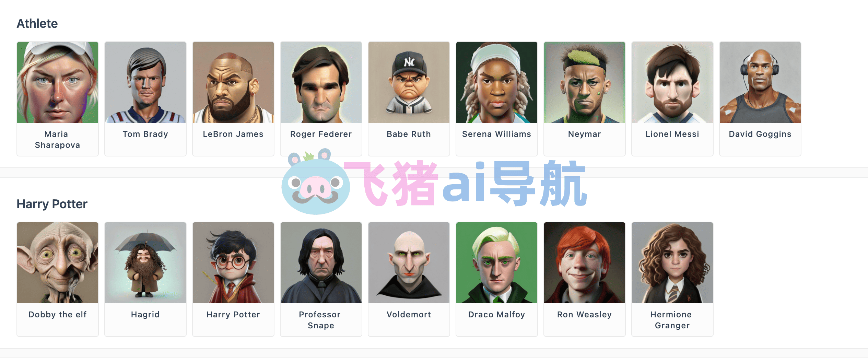Click the David Goggins portrait with headphones
The height and width of the screenshot is (363, 868).
(760, 82)
